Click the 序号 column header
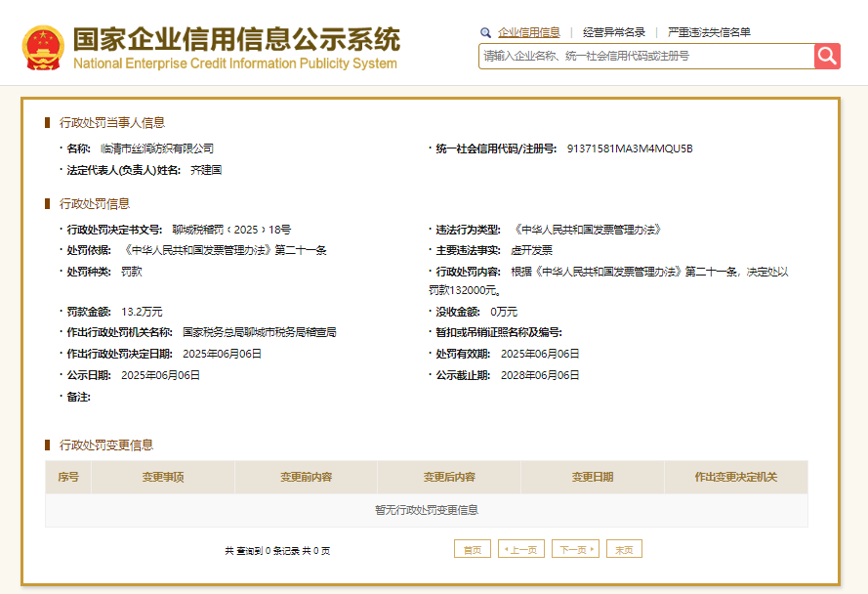 point(68,477)
